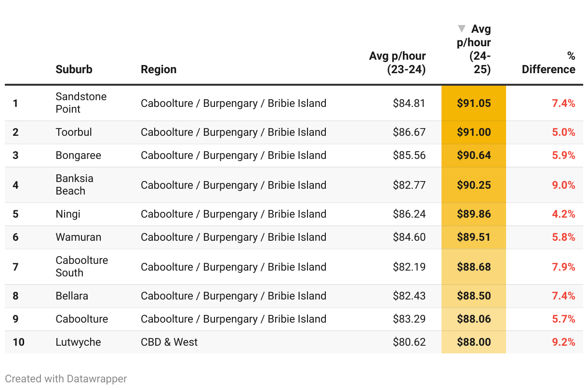588x390 pixels.
Task: Click the Wamuran suburb name
Action: pyautogui.click(x=79, y=237)
